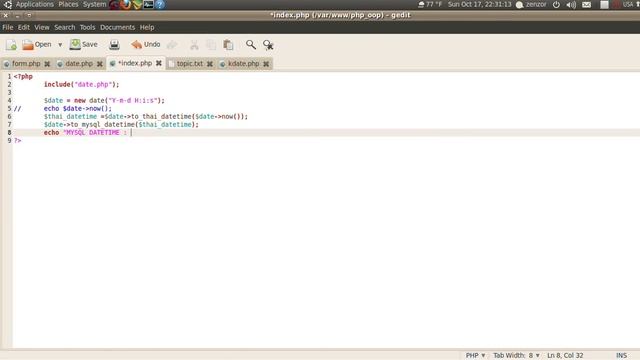
Task: Click the line with new date("Y-m-d H:i:s")
Action: [104, 100]
